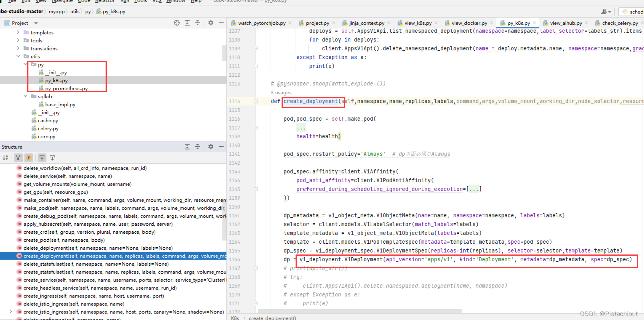Sort structure alphabetically

[6, 158]
